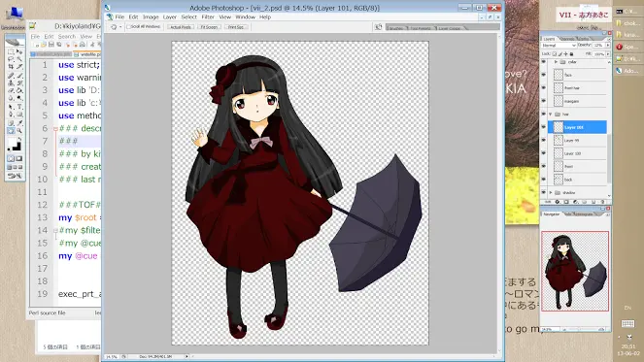Select the Blur tool
The width and height of the screenshot is (644, 362).
tap(11, 98)
